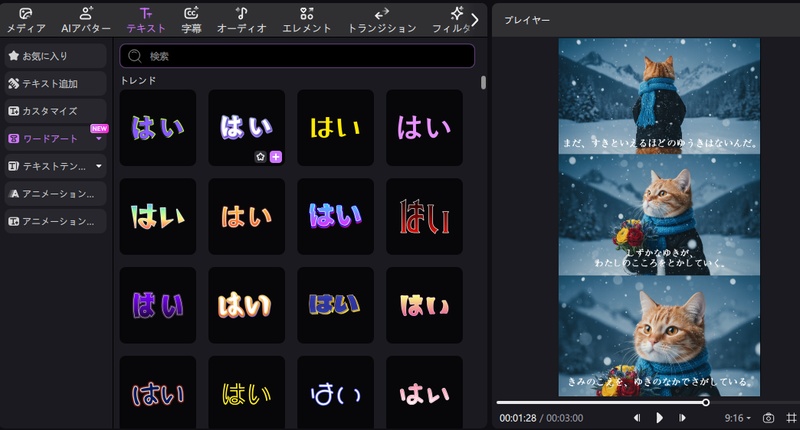Expand the ワードアート dropdown arrow
800x430 pixels.
[98, 139]
